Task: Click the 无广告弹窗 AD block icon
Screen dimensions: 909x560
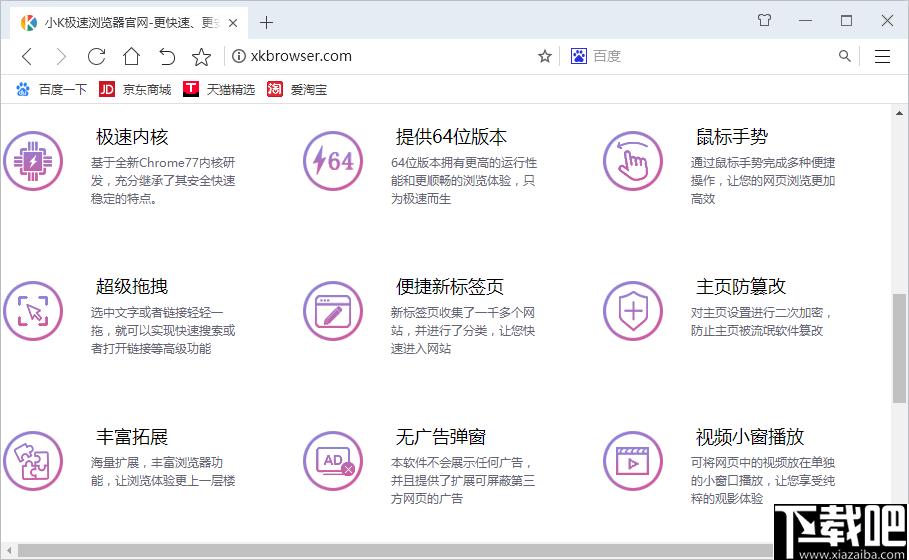Action: tap(333, 461)
